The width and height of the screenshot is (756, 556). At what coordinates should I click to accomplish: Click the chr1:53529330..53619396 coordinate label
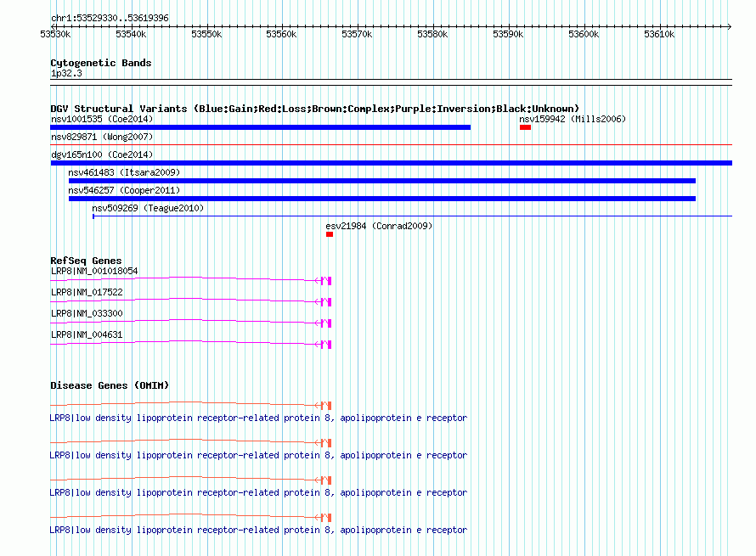tap(110, 18)
